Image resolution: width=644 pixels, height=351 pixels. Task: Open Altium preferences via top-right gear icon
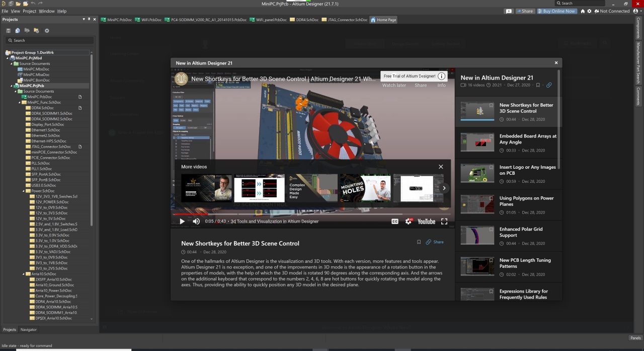tap(590, 11)
